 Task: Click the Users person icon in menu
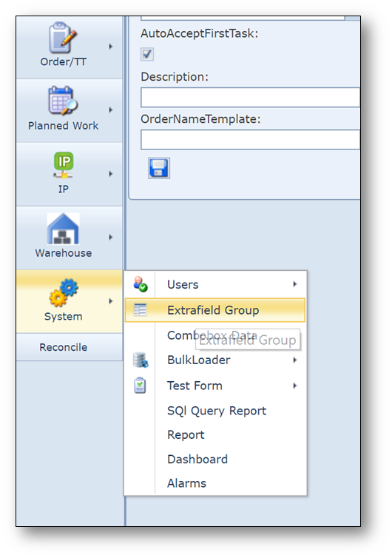140,284
